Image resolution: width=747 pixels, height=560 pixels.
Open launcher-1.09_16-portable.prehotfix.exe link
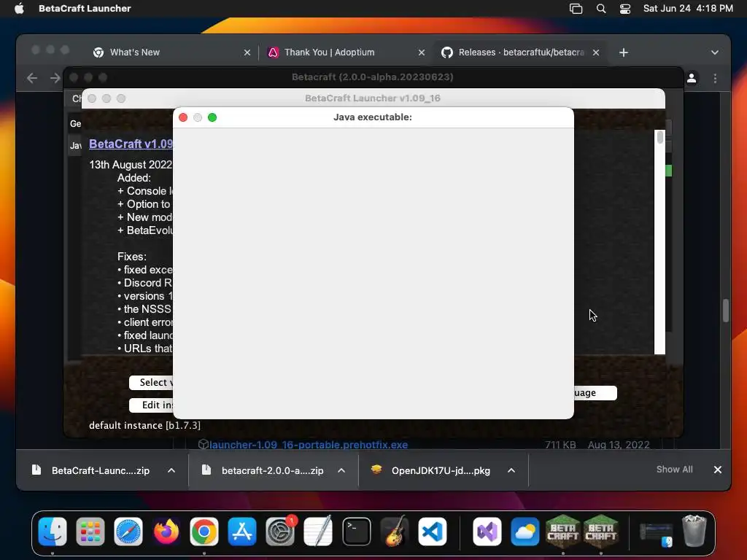309,445
